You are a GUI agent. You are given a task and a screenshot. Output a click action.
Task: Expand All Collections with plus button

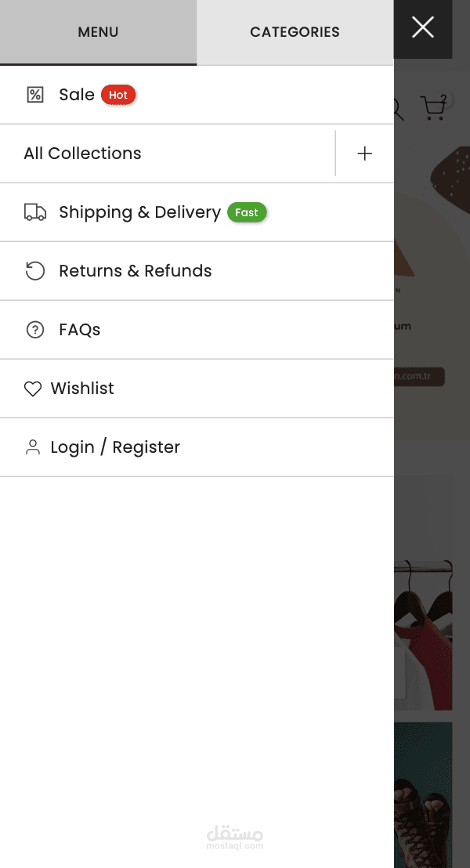pos(364,154)
